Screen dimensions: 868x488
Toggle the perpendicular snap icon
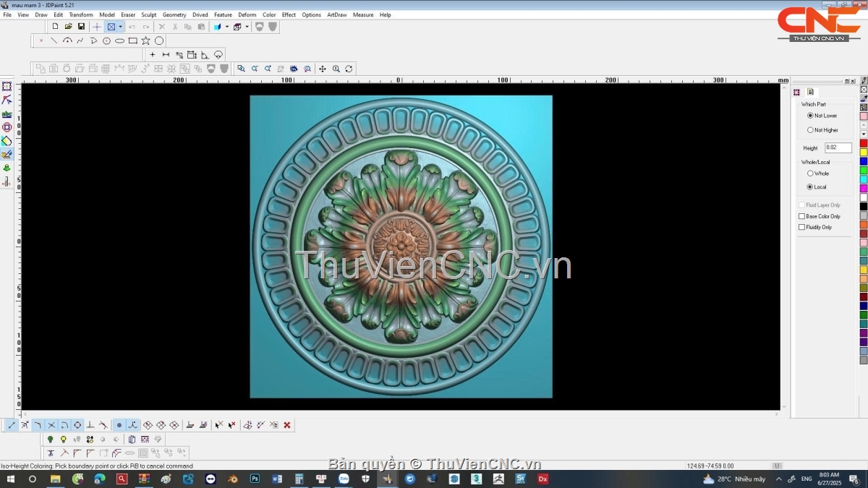pyautogui.click(x=90, y=425)
